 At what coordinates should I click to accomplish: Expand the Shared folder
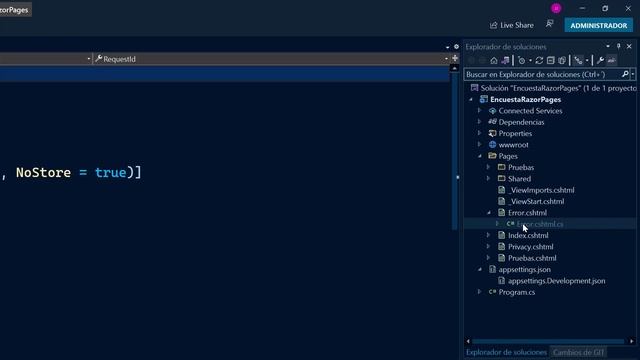(488, 179)
